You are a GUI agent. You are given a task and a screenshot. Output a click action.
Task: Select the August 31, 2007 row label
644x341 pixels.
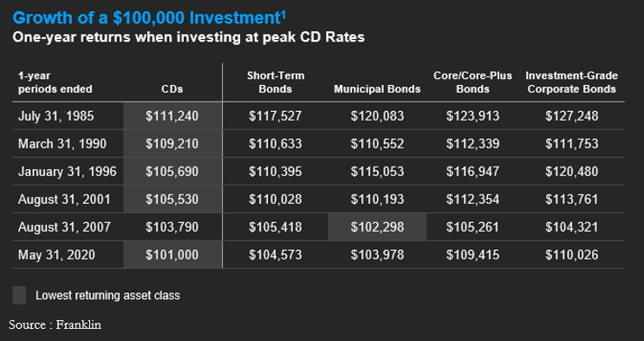click(64, 227)
